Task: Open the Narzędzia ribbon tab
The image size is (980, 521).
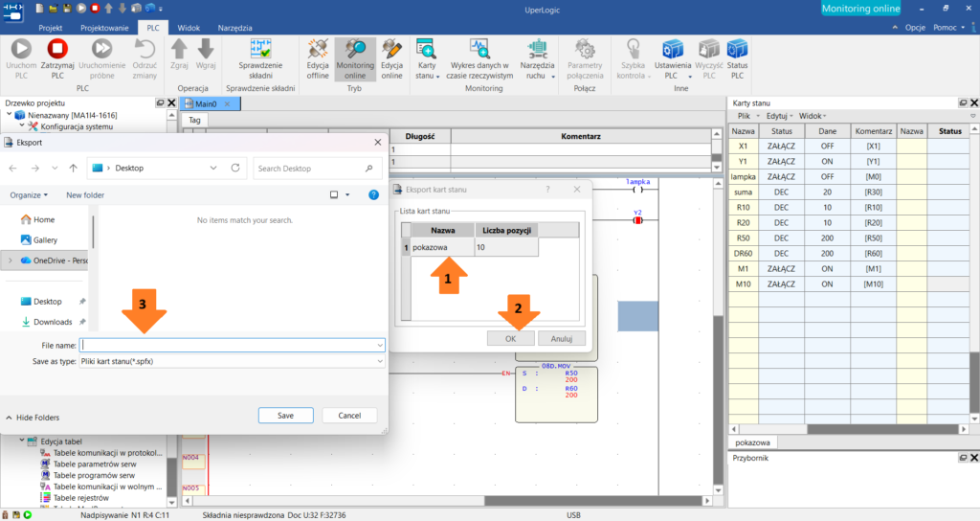Action: [x=235, y=28]
